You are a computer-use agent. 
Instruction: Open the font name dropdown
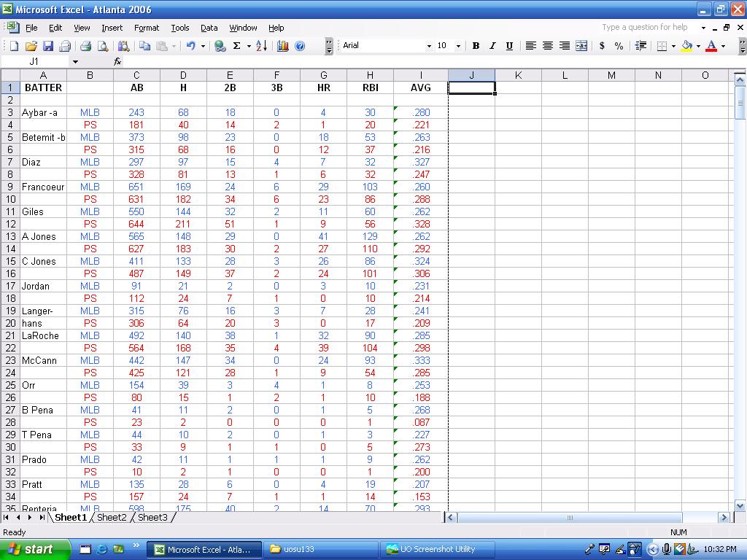[x=429, y=46]
